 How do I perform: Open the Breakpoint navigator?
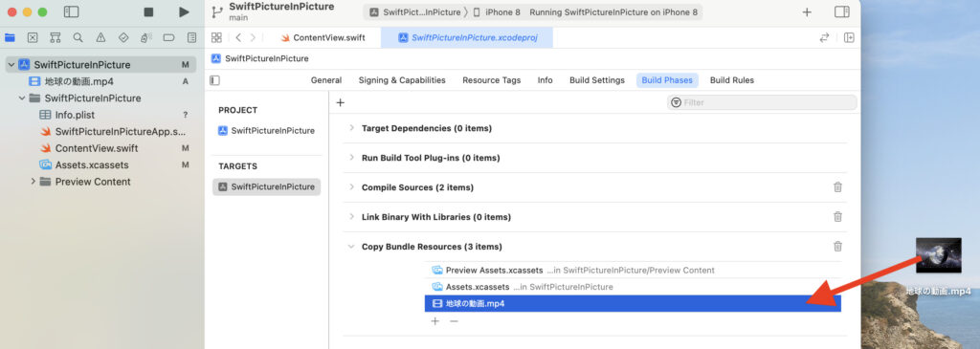[168, 37]
